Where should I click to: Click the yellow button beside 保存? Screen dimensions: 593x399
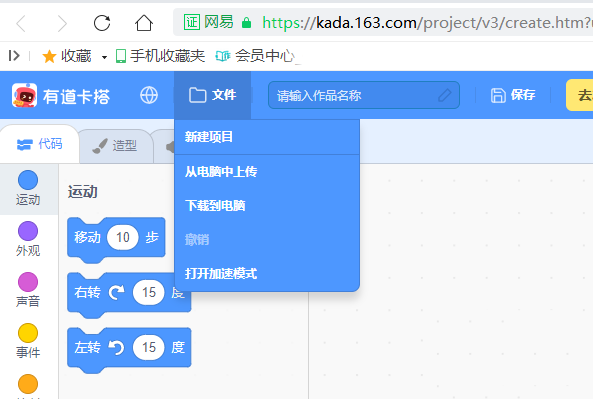pyautogui.click(x=579, y=95)
